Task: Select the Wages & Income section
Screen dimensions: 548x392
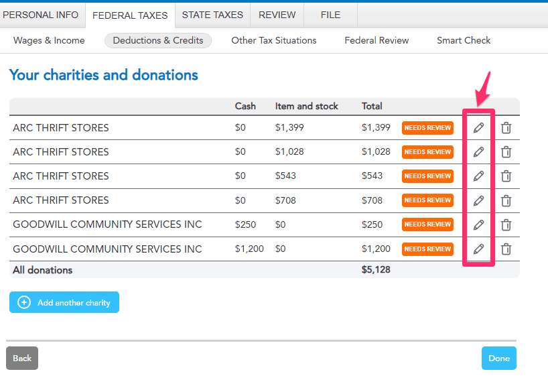Action: (49, 40)
